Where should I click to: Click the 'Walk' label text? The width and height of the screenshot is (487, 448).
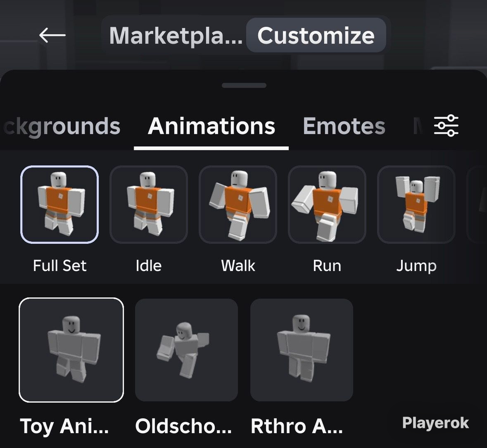[238, 266]
